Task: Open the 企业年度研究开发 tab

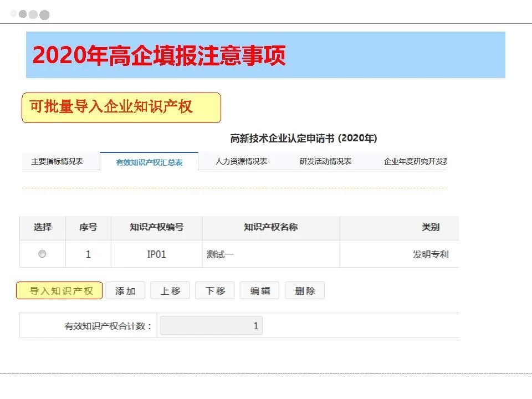Action: [415, 161]
